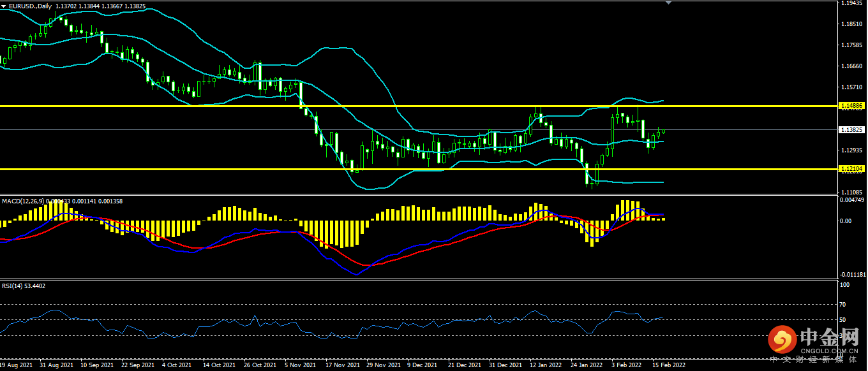Click the 17 Nov 2021 date label
This screenshot has width=868, height=371.
pos(341,366)
